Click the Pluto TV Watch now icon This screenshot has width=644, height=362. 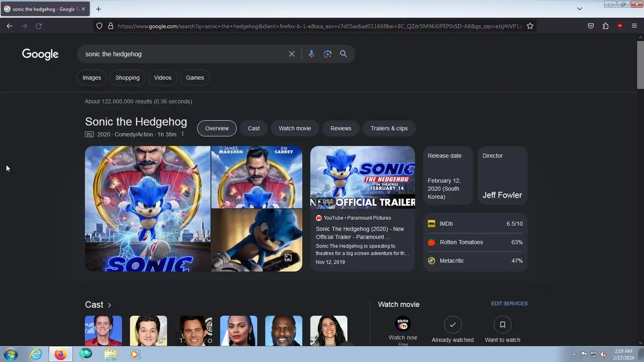click(x=403, y=324)
